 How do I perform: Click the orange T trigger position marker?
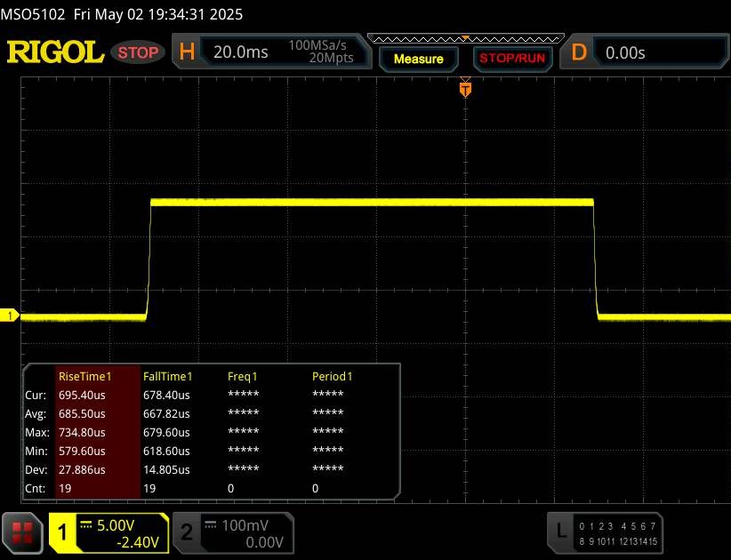pyautogui.click(x=465, y=89)
